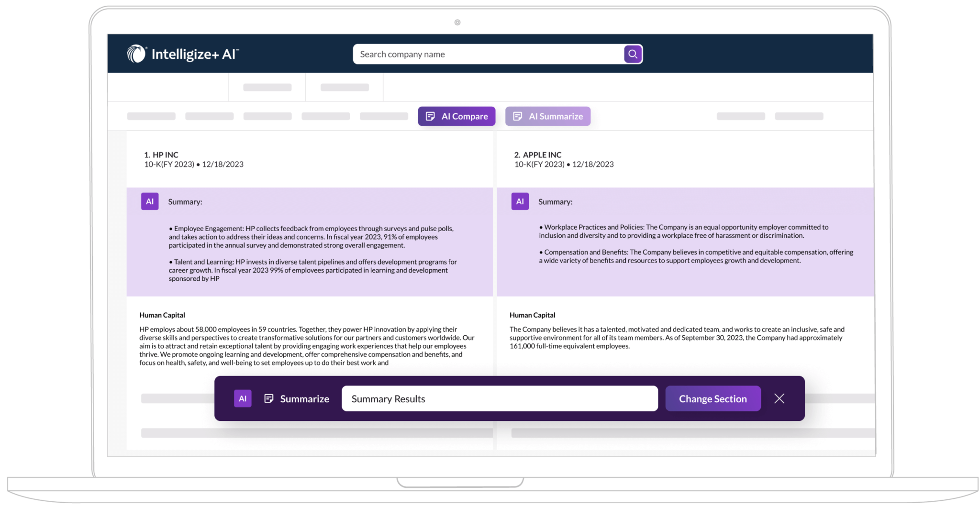
Task: Open the AI Compare feature
Action: point(456,116)
